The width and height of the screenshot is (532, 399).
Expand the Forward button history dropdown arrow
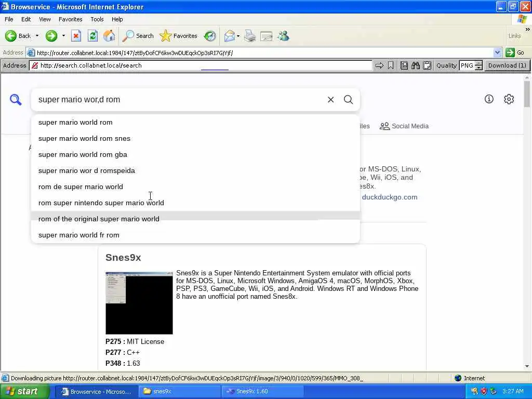pos(63,36)
